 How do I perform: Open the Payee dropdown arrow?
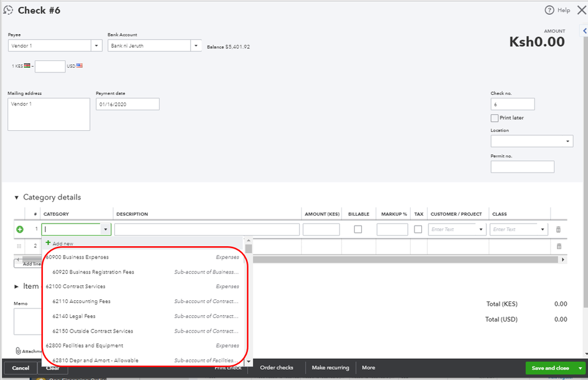(x=97, y=46)
